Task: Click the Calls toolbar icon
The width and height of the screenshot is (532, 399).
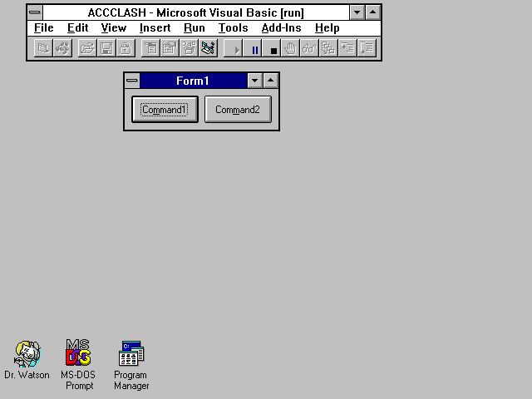Action: pos(328,49)
